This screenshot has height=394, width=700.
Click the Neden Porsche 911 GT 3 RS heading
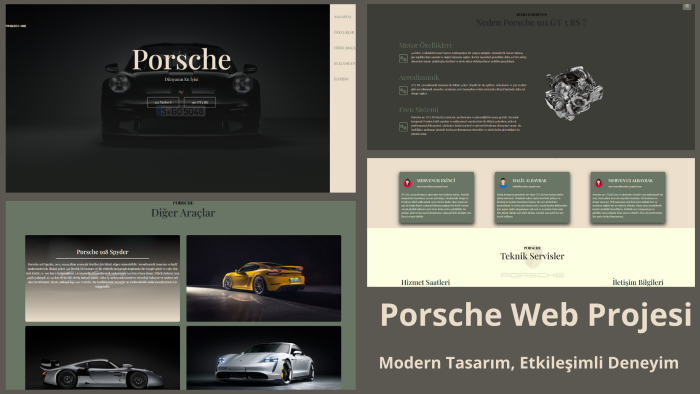pyautogui.click(x=531, y=22)
